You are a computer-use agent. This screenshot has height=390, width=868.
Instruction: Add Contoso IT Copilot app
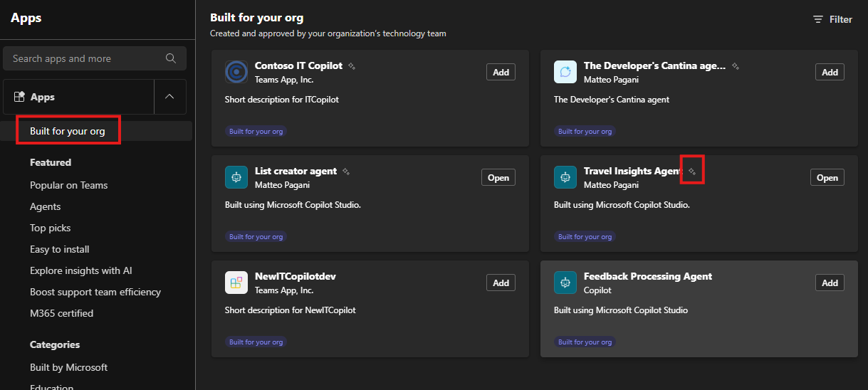coord(501,72)
